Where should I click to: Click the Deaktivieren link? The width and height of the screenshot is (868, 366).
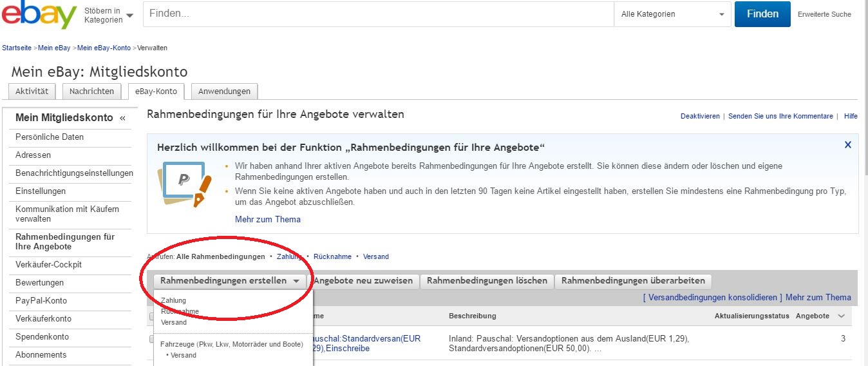pos(700,116)
